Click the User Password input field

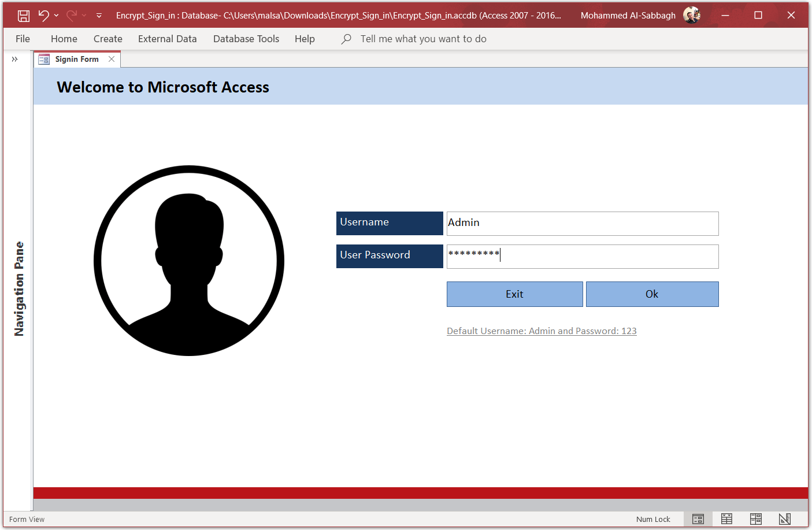tap(583, 257)
